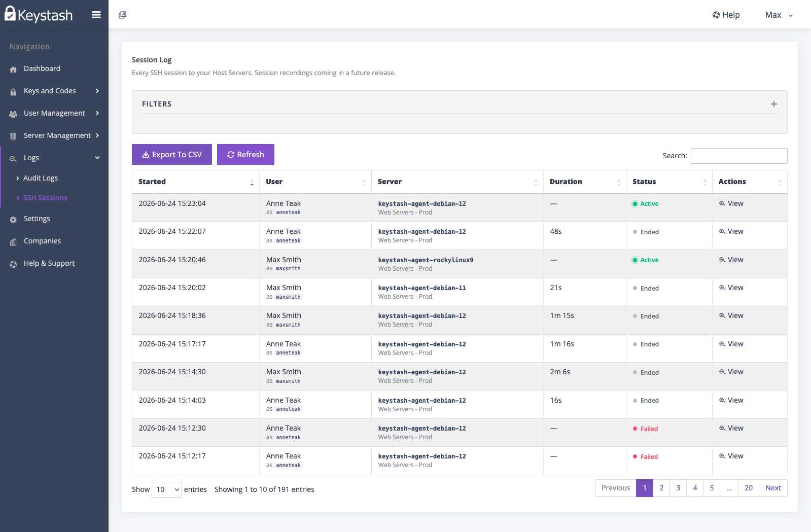Go to Next page of results
Image resolution: width=811 pixels, height=532 pixels.
point(773,488)
